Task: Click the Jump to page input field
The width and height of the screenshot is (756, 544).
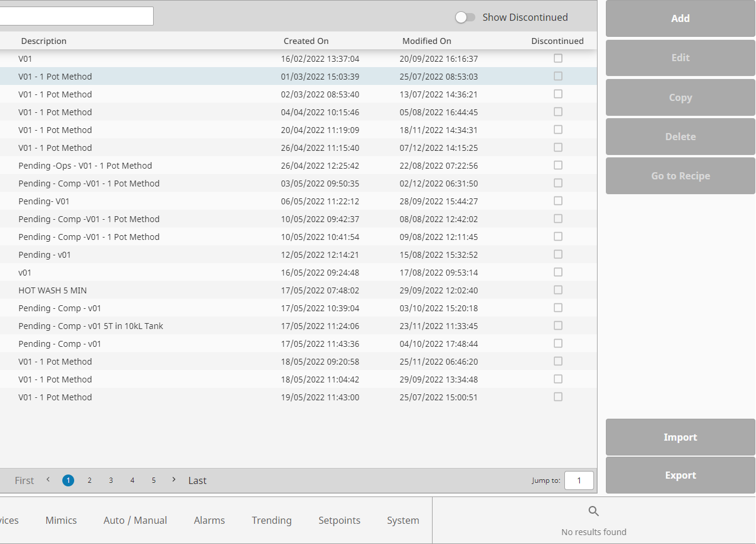Action: (x=579, y=480)
